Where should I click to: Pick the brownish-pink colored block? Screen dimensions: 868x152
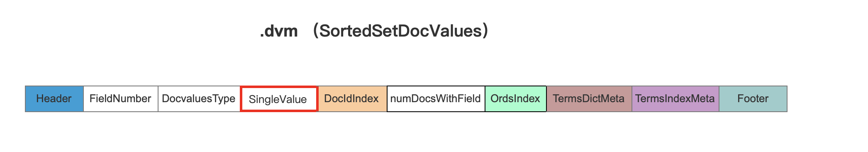(589, 99)
